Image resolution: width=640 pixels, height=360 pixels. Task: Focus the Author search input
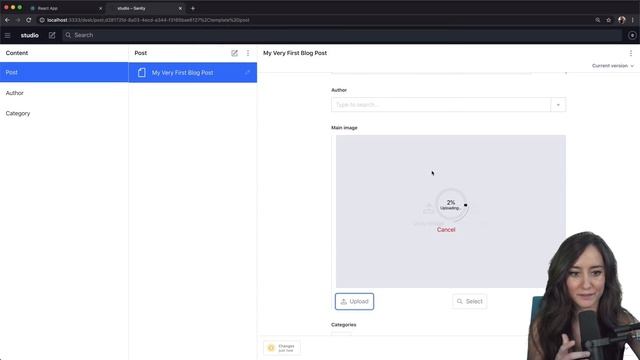tap(441, 105)
